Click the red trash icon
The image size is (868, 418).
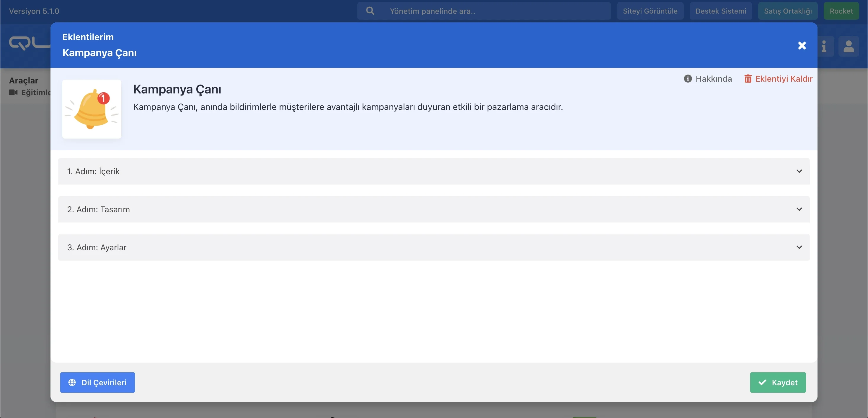[748, 79]
